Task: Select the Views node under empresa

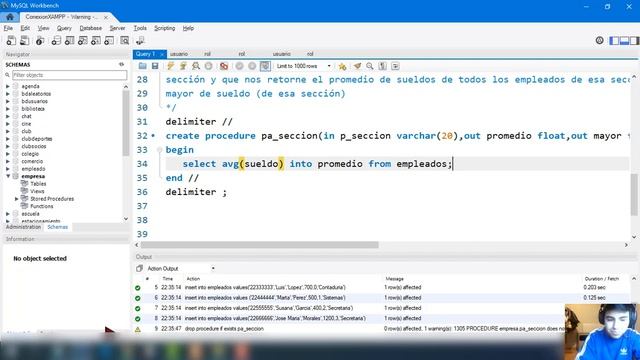Action: 37,191
